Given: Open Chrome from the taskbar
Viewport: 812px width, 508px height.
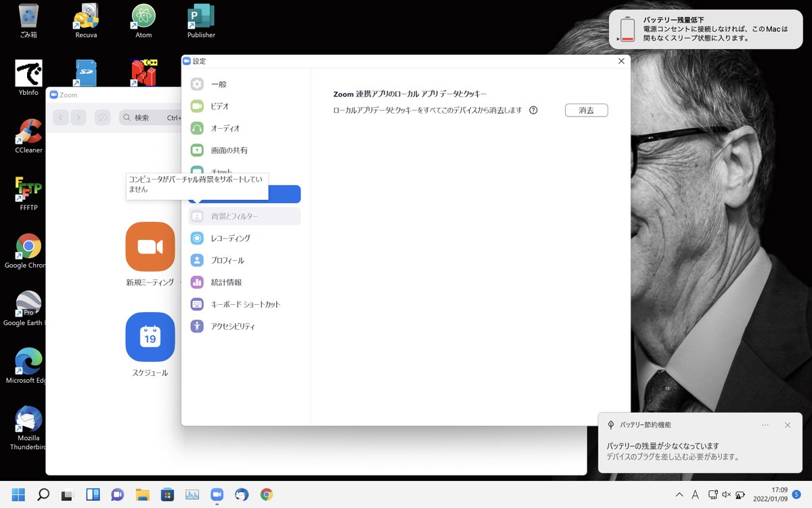Looking at the screenshot, I should pos(267,494).
